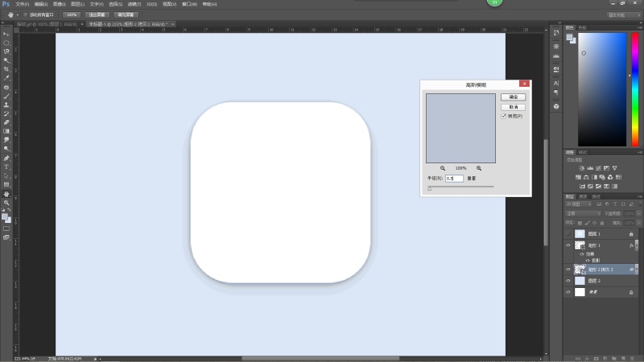This screenshot has height=362, width=644.
Task: Open the Character panel icon (A|)
Action: click(556, 84)
